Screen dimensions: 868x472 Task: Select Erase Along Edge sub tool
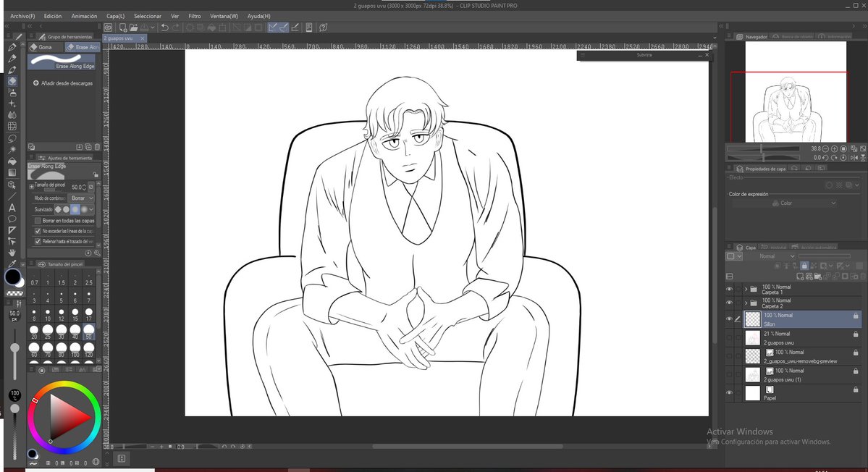pos(62,62)
